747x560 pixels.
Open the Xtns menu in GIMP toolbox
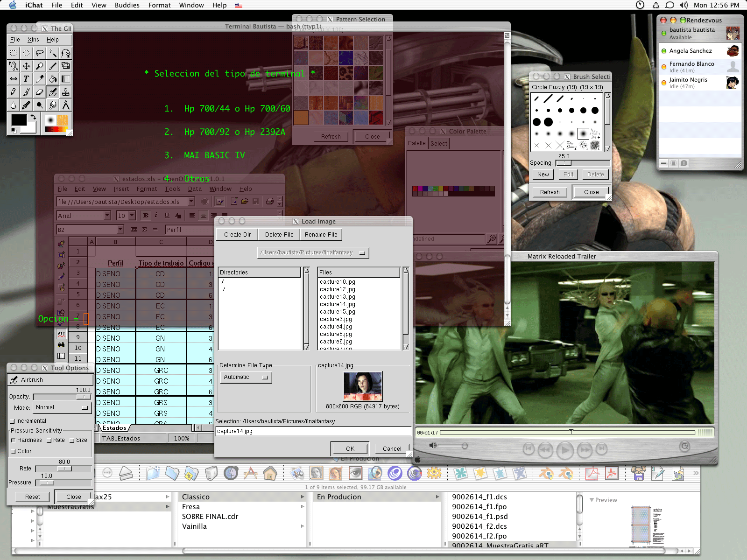pos(33,40)
